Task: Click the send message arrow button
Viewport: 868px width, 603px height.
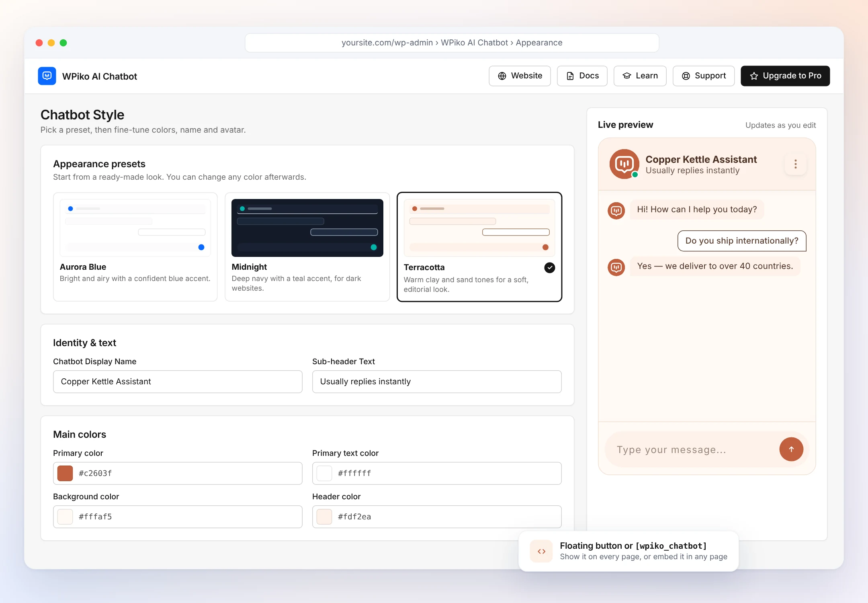Action: click(x=791, y=449)
